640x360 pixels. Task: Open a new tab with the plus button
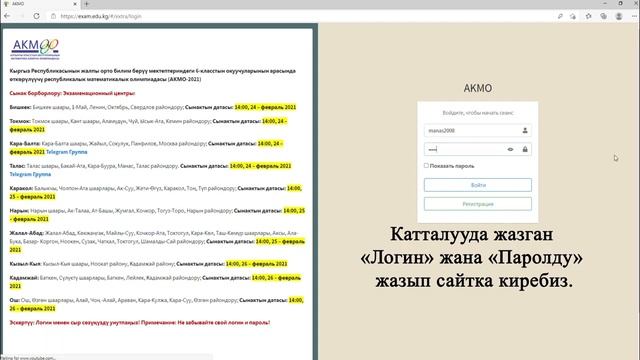[x=87, y=4]
